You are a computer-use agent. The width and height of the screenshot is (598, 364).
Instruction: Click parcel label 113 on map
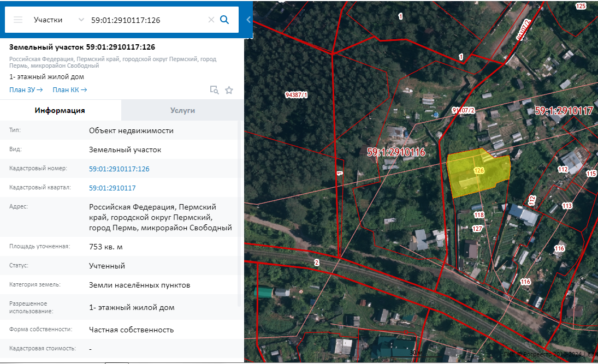coord(567,206)
